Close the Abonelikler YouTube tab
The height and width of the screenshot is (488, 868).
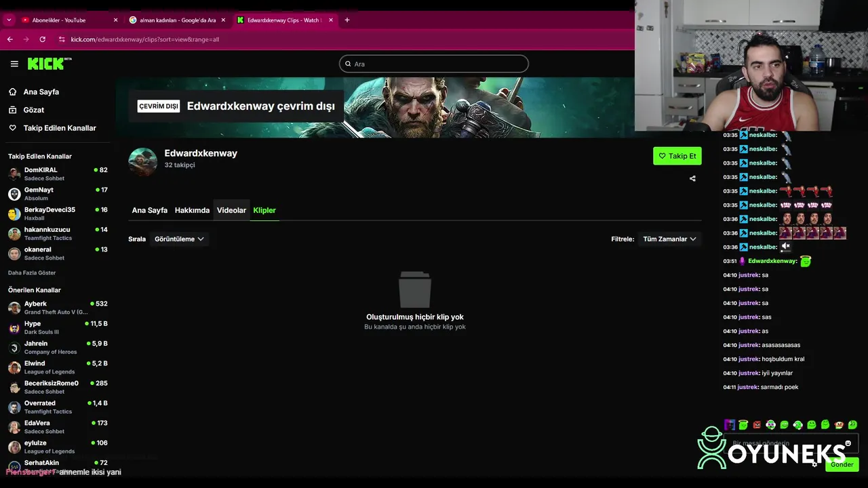tap(115, 20)
